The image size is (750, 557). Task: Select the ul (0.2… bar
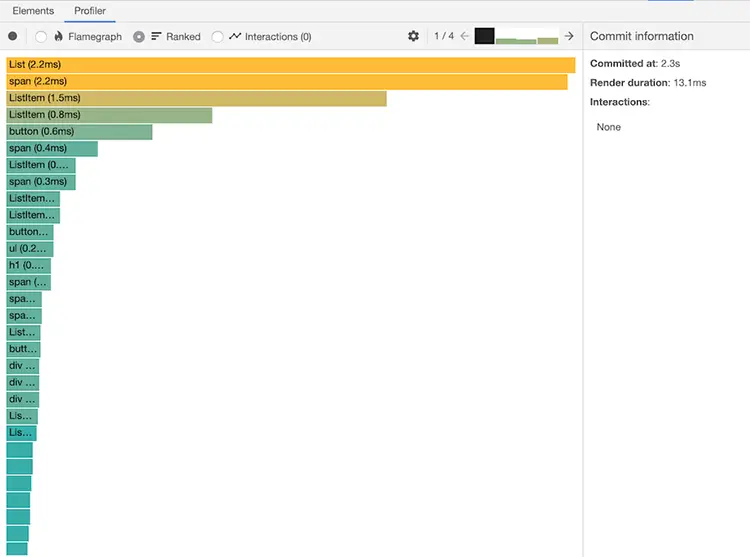tap(30, 249)
